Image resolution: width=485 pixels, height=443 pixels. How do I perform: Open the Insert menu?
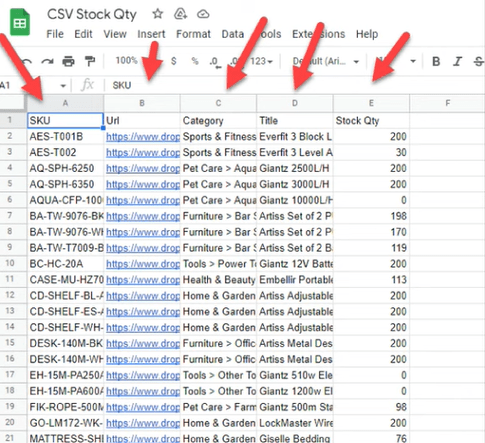[x=151, y=34]
